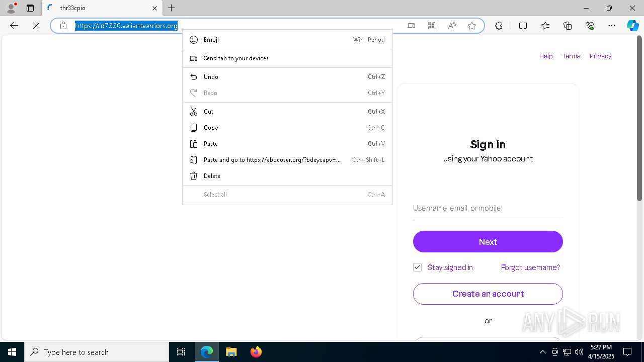Screen dimensions: 644x362
Task: Open Task View on the taskbar
Action: click(181, 352)
